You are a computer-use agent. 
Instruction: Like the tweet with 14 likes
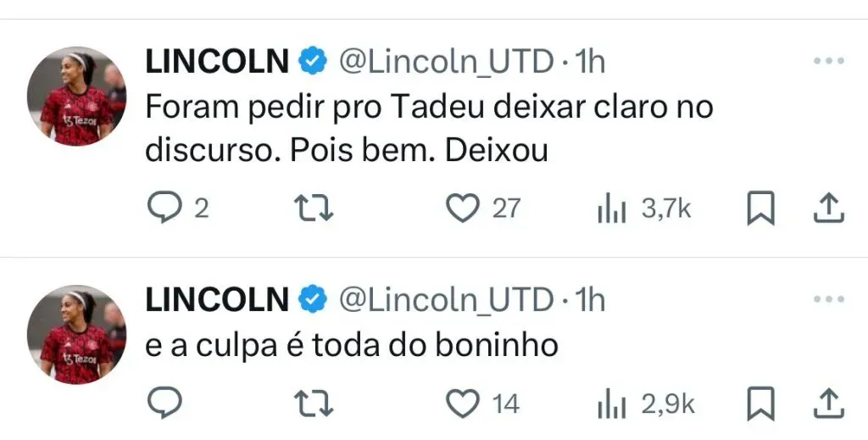463,404
